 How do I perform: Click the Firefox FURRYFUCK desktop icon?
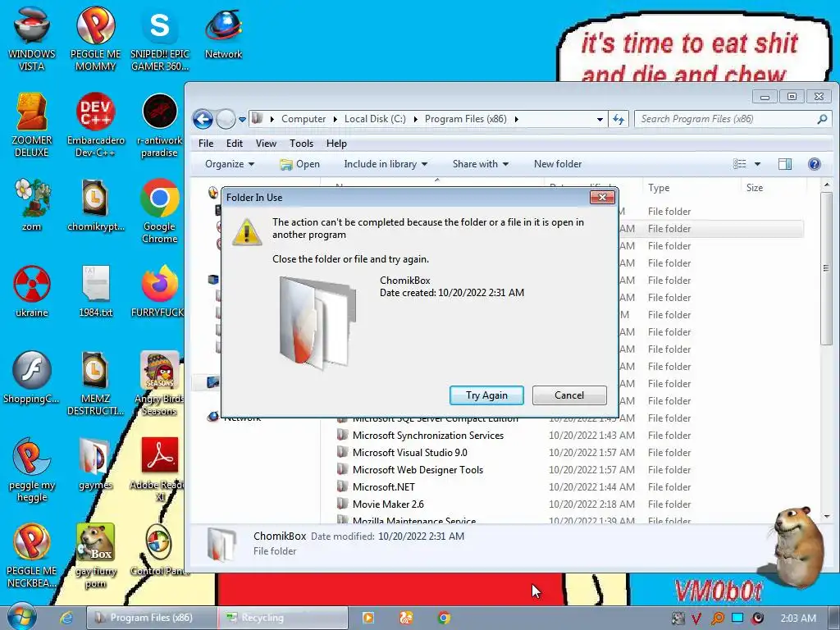[160, 291]
